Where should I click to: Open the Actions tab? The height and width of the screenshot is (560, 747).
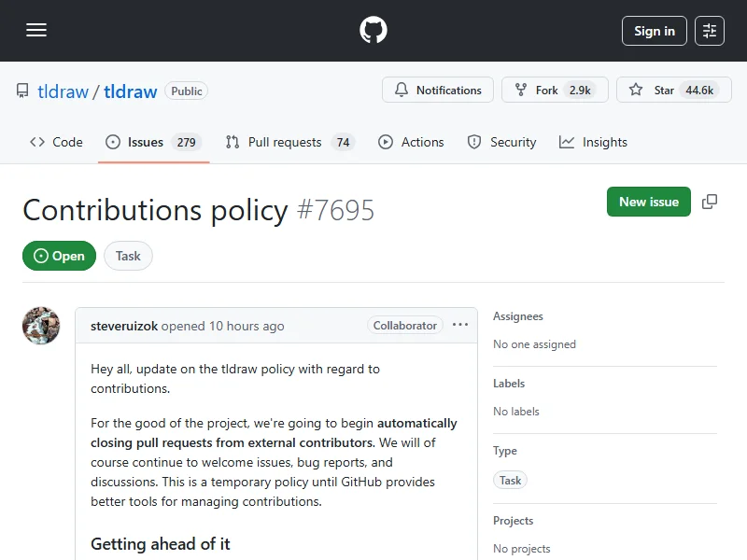411,142
